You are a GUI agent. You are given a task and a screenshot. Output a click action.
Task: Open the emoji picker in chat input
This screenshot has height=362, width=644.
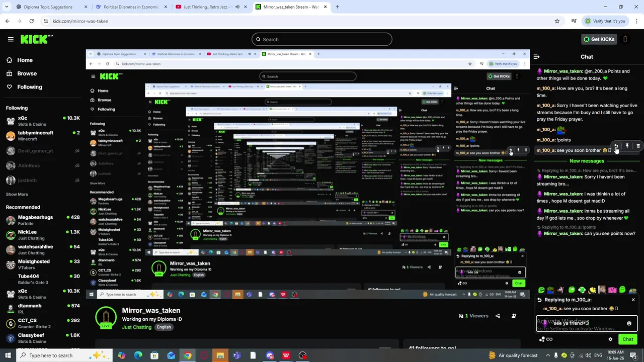[x=629, y=323]
